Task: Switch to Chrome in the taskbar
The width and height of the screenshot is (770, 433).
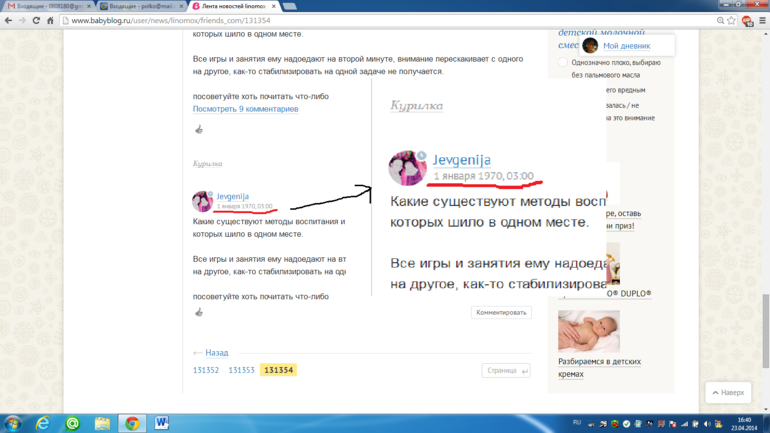Action: 132,423
